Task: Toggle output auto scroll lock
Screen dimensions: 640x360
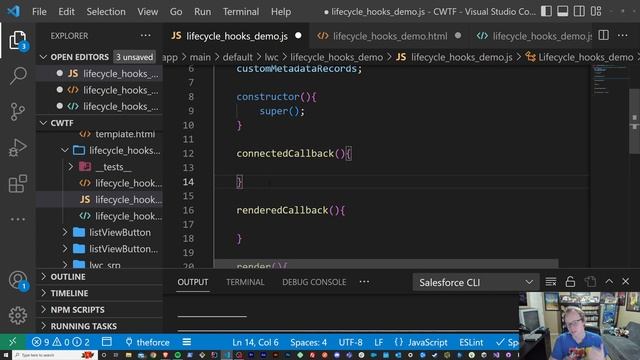Action: (x=570, y=282)
